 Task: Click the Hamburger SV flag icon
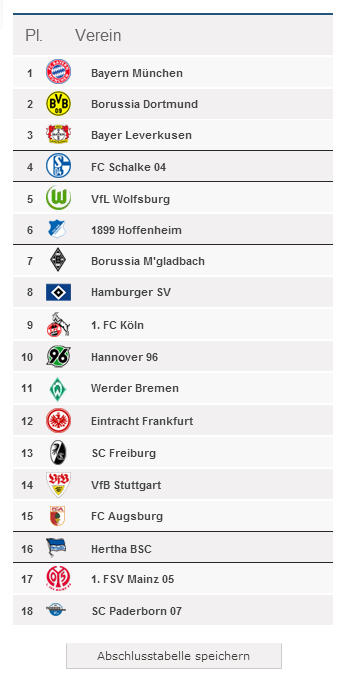(x=59, y=292)
